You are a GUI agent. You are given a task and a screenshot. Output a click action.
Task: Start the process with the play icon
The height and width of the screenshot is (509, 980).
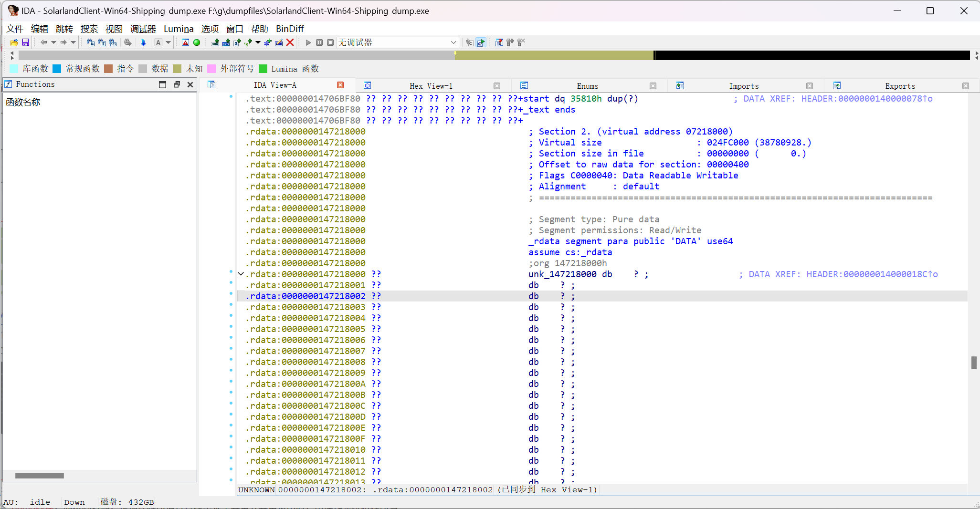[x=308, y=42]
